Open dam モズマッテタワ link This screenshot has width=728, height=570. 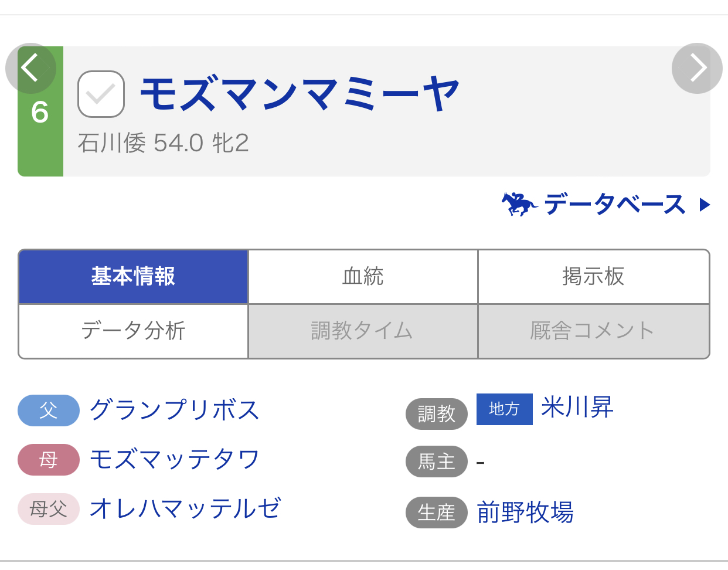(175, 459)
